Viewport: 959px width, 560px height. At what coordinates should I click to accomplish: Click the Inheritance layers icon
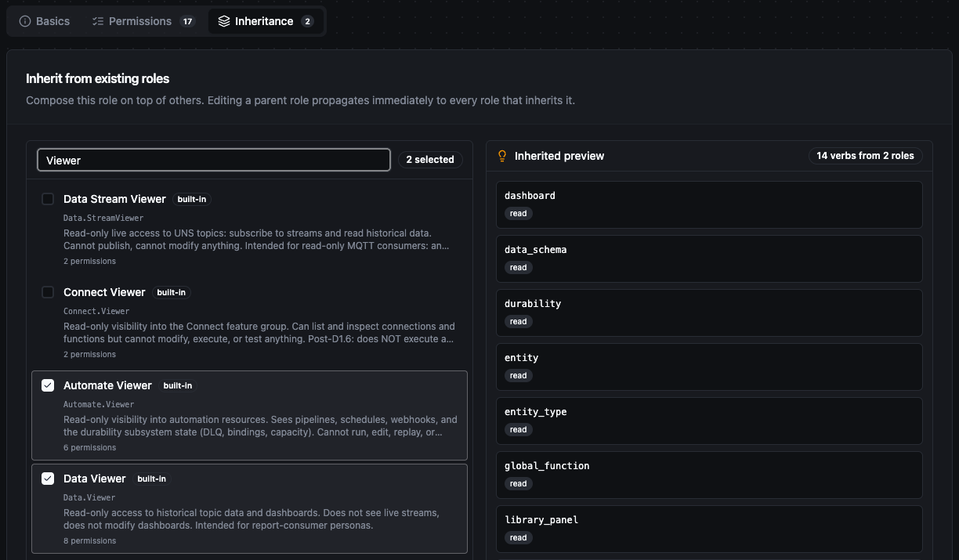click(x=224, y=21)
